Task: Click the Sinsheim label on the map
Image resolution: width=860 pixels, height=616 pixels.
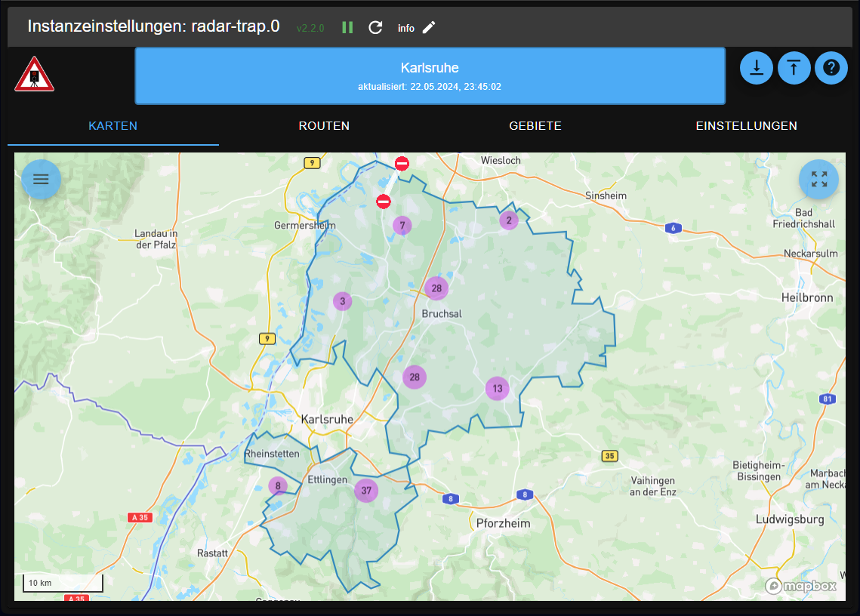Action: tap(606, 196)
